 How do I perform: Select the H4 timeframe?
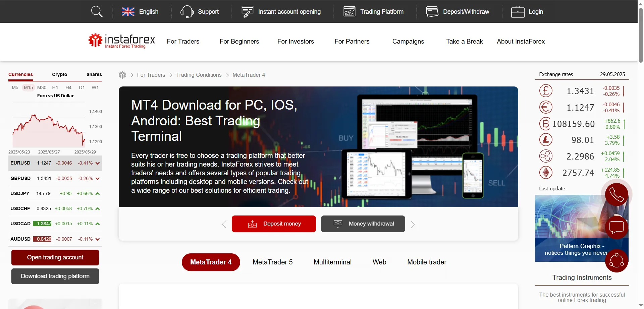(68, 87)
